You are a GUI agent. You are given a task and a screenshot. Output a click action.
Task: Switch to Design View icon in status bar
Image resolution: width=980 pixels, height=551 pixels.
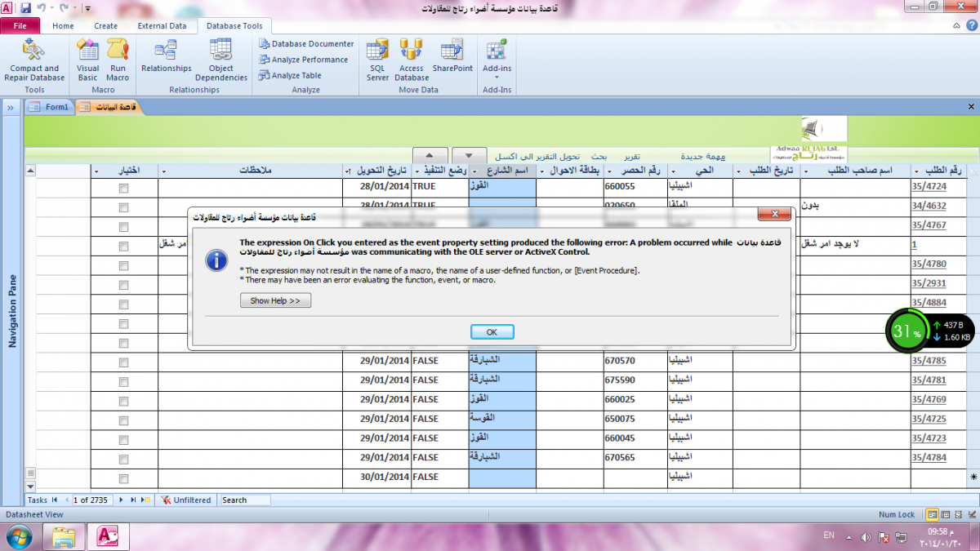coord(971,514)
